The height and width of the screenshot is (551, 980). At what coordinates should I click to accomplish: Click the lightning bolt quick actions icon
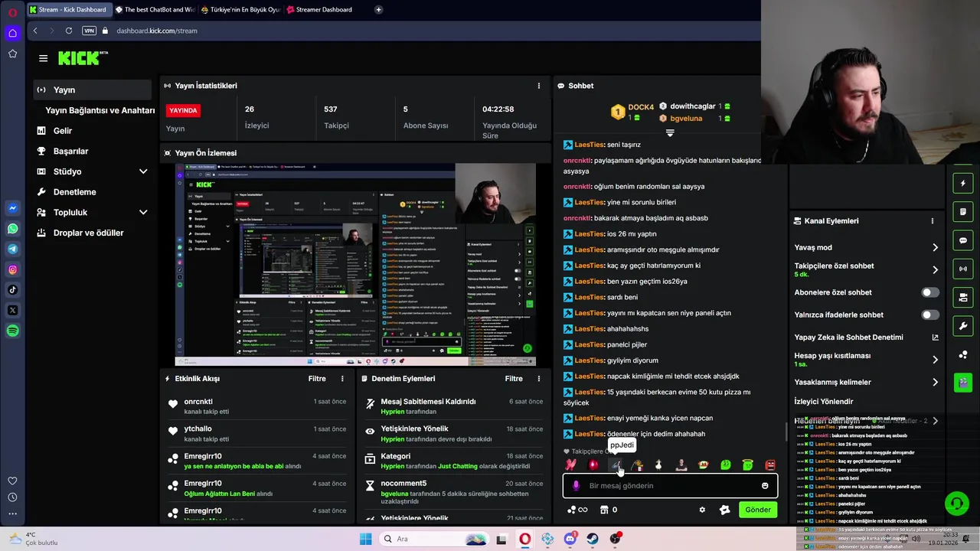(963, 184)
